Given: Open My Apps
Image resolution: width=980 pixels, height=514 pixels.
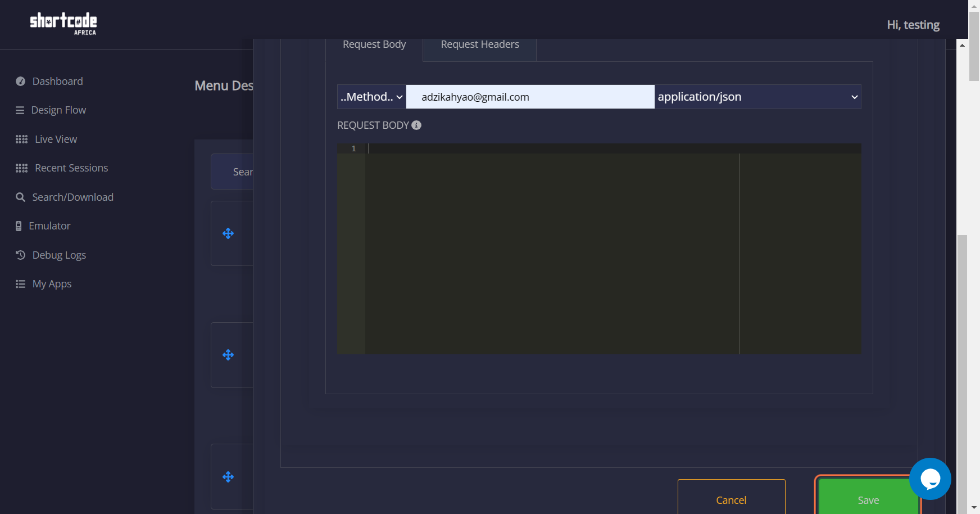Looking at the screenshot, I should (x=52, y=284).
